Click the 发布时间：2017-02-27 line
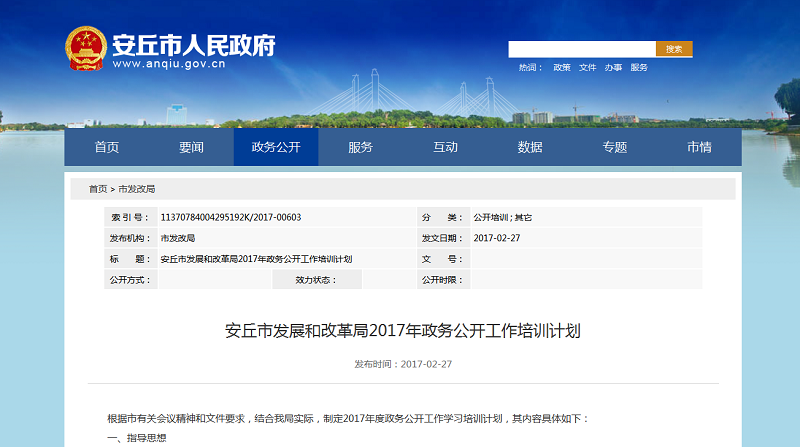This screenshot has width=800, height=447. click(x=403, y=364)
